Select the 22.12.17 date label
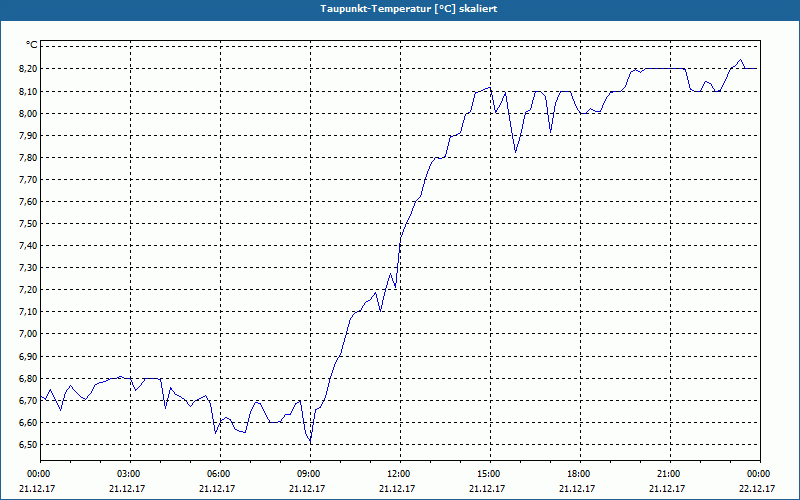The height and width of the screenshot is (500, 800). point(757,488)
